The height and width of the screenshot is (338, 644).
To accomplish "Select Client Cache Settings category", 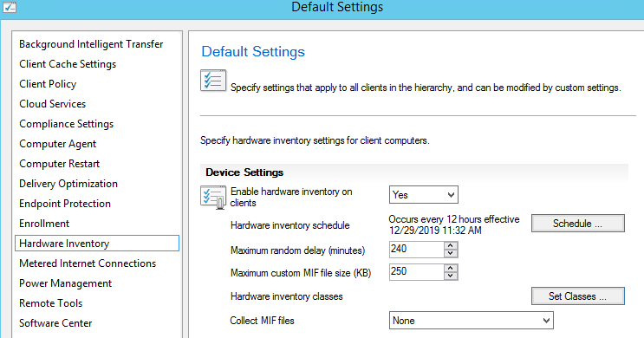I will [x=68, y=64].
